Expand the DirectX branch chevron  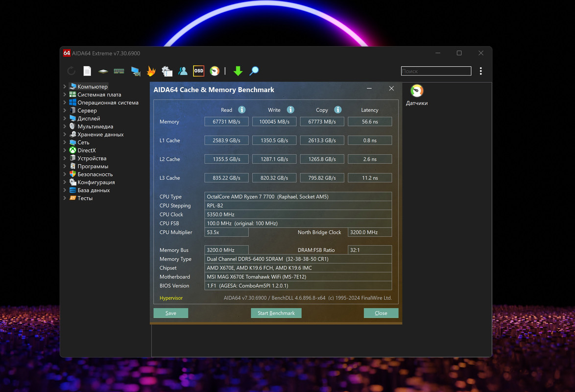click(x=65, y=150)
